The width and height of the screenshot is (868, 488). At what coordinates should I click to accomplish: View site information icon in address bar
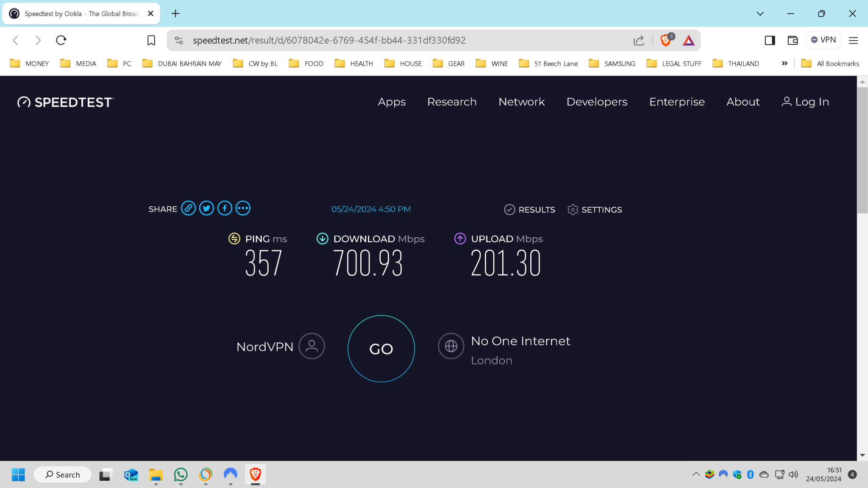(x=179, y=40)
